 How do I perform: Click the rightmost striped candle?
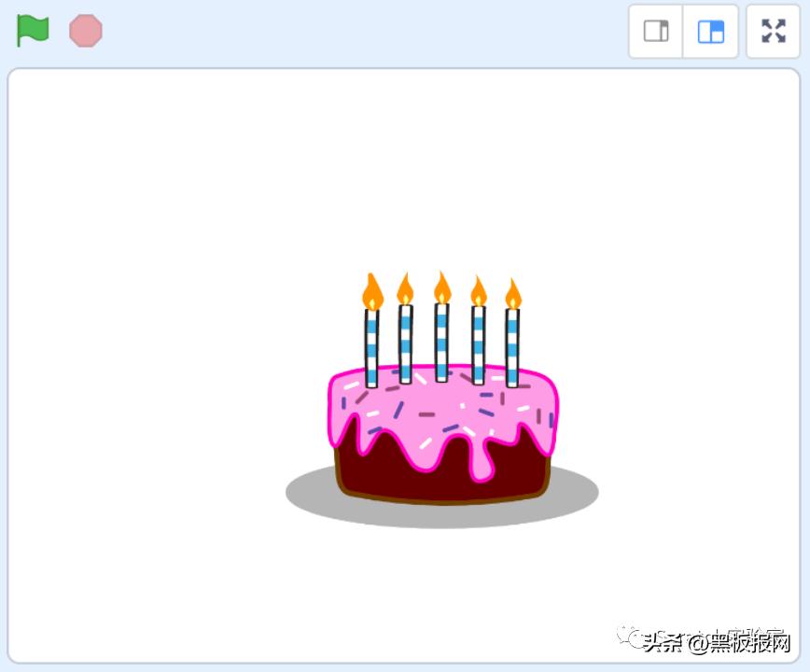pyautogui.click(x=512, y=347)
